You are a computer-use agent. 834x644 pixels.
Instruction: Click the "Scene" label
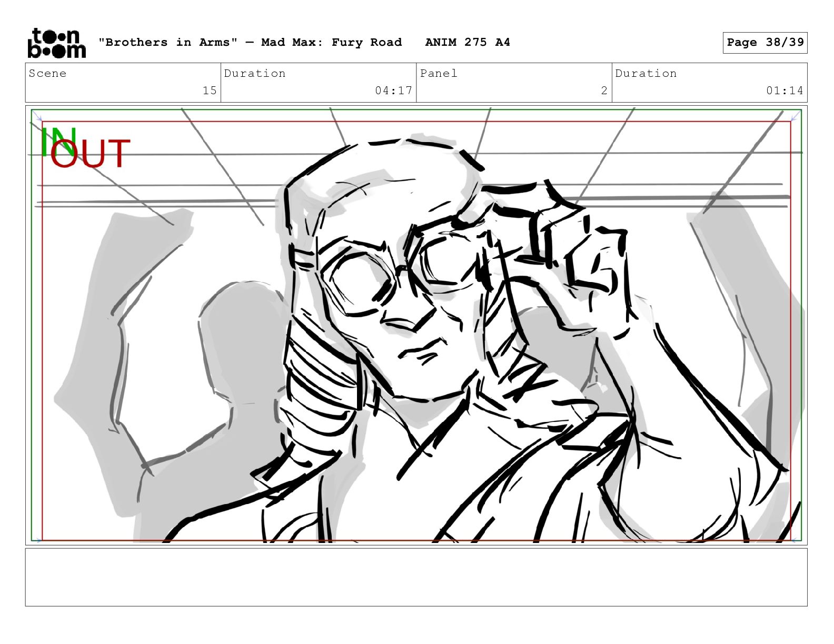pyautogui.click(x=48, y=73)
